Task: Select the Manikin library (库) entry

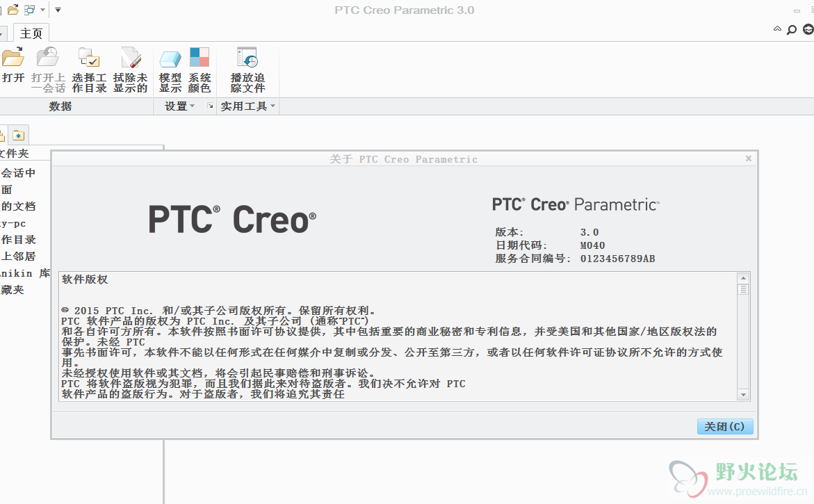Action: click(25, 273)
